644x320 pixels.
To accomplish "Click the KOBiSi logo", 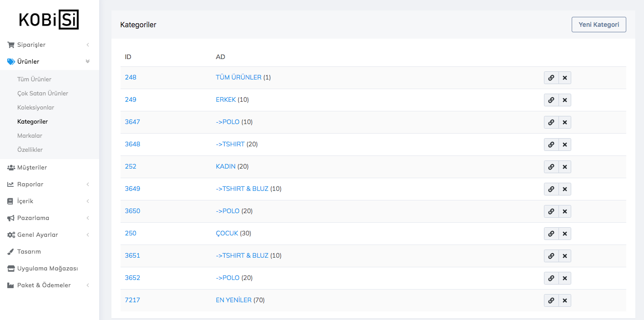I will tap(49, 20).
